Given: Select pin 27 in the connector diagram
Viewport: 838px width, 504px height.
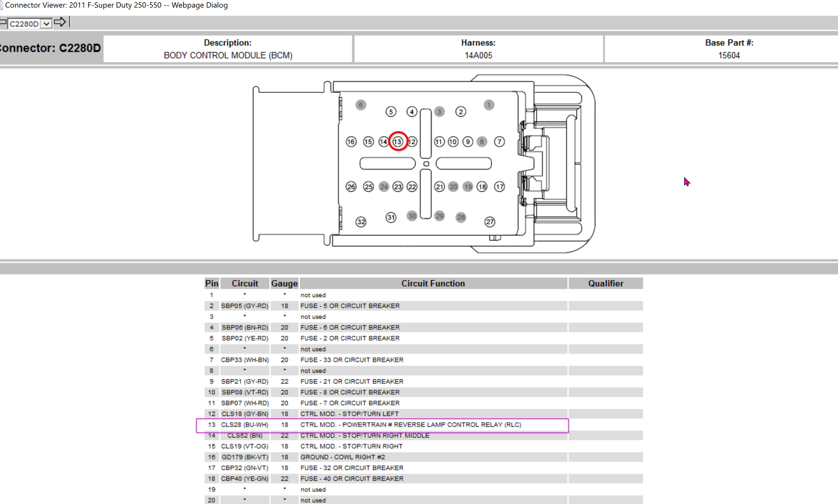Looking at the screenshot, I should pos(489,222).
